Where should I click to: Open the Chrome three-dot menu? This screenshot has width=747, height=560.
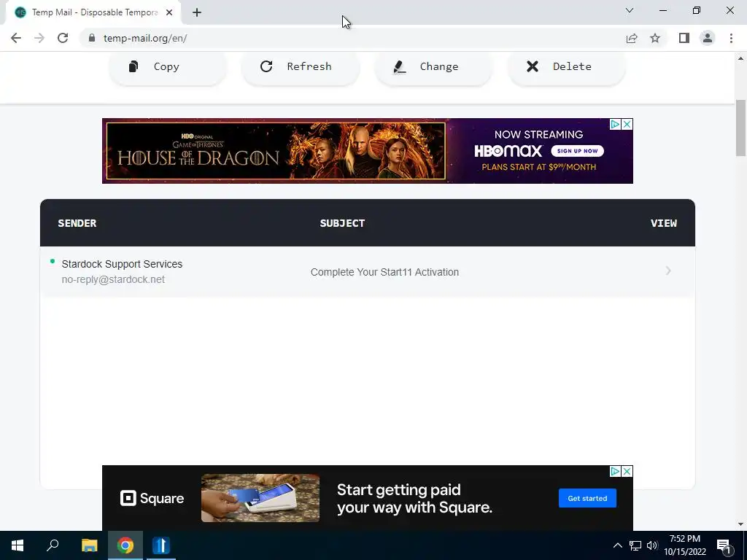[731, 38]
